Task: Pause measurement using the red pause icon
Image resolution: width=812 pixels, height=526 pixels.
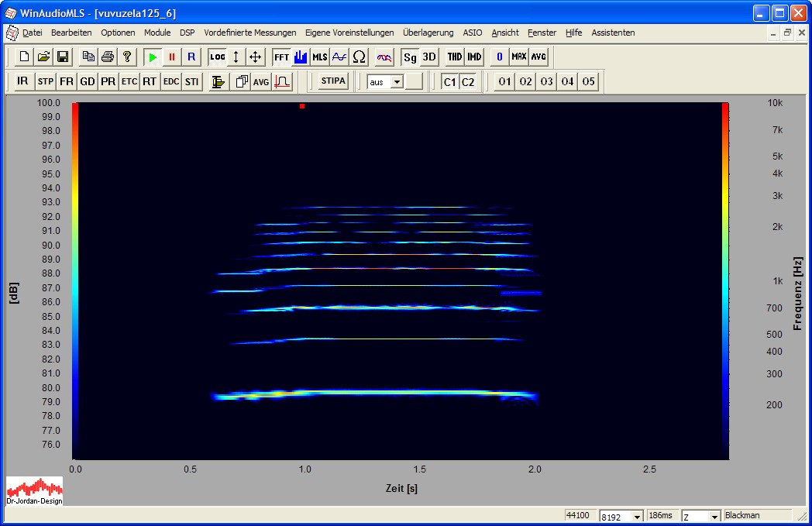Action: (172, 57)
